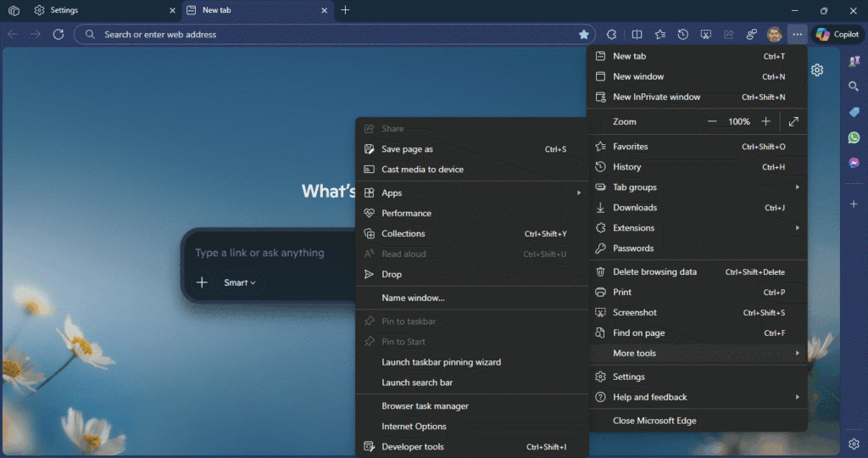The width and height of the screenshot is (868, 458).
Task: Choose Screenshot menu entry
Action: point(698,312)
